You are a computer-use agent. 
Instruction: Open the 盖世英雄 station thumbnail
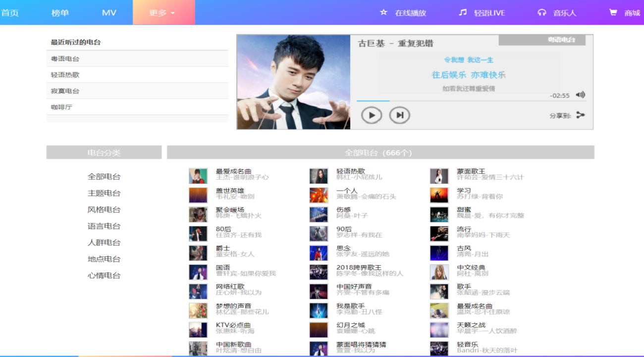(x=198, y=195)
